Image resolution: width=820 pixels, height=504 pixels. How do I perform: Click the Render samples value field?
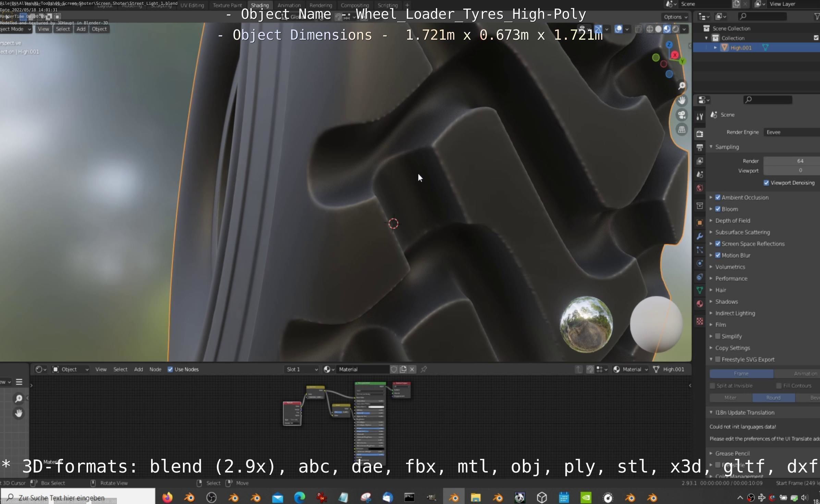coord(792,161)
